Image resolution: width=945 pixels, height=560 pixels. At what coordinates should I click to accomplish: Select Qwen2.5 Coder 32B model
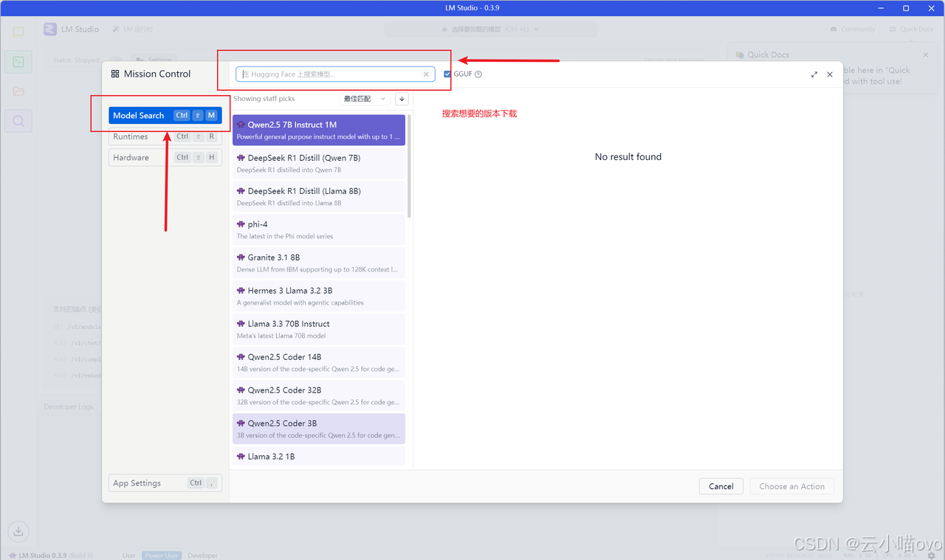(x=319, y=395)
